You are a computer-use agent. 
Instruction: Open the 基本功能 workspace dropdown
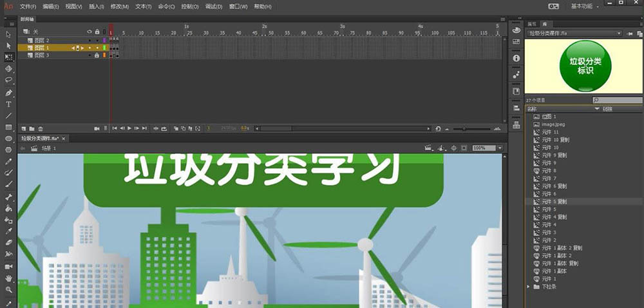point(585,6)
